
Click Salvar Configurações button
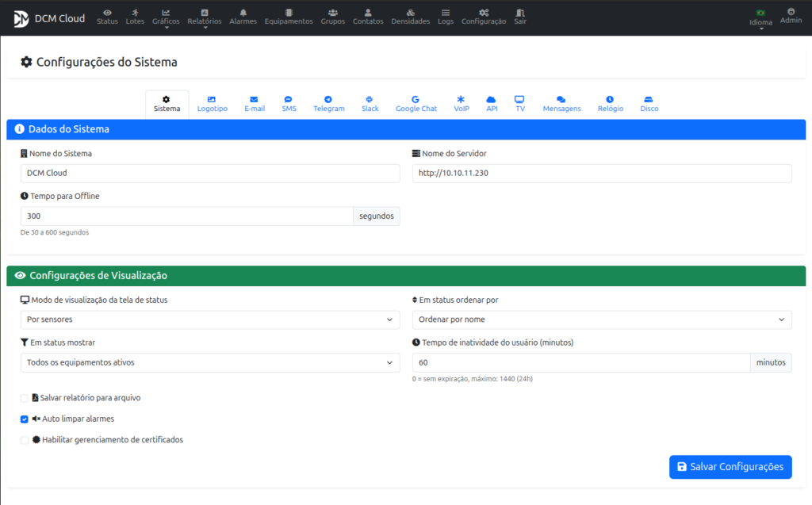click(x=730, y=467)
